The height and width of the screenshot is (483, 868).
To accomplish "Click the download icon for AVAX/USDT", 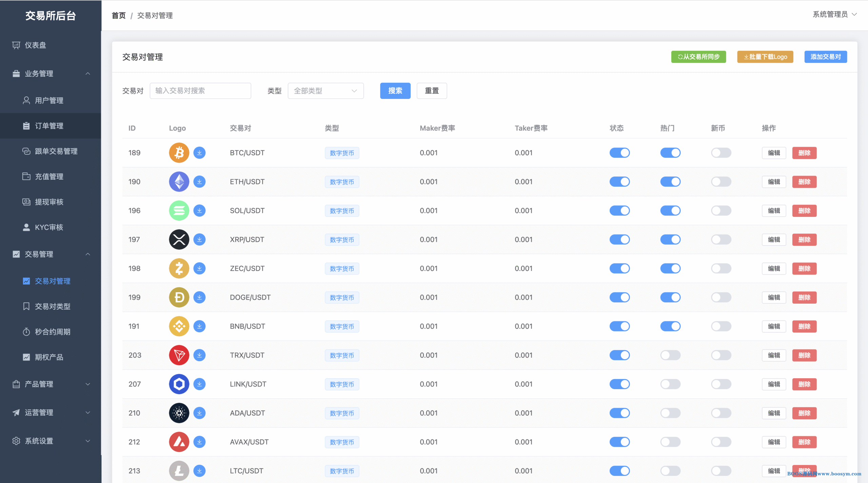I will pos(199,442).
